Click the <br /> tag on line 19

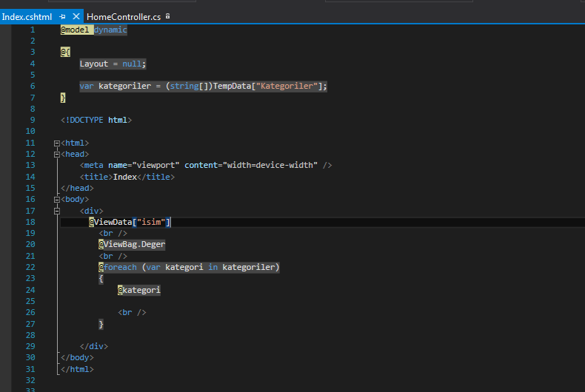point(113,233)
